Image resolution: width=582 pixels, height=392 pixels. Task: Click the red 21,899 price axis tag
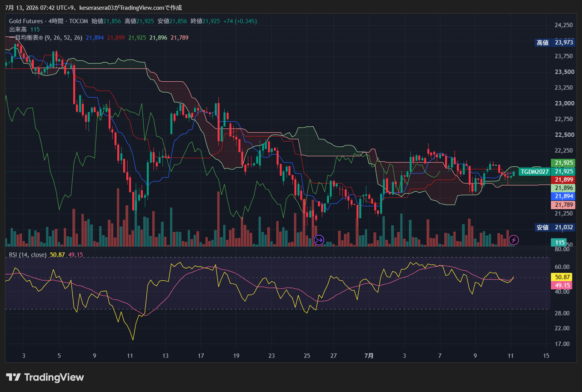click(x=563, y=180)
